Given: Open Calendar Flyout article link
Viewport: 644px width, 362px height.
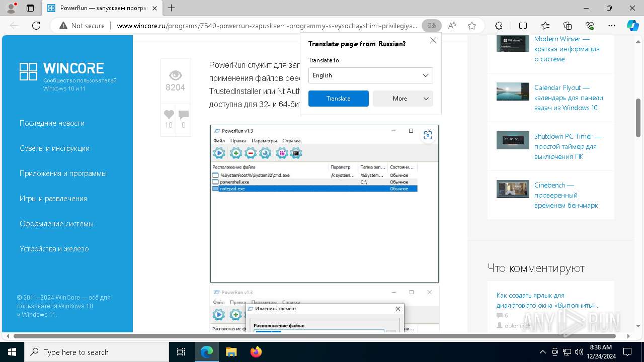Looking at the screenshot, I should point(569,98).
